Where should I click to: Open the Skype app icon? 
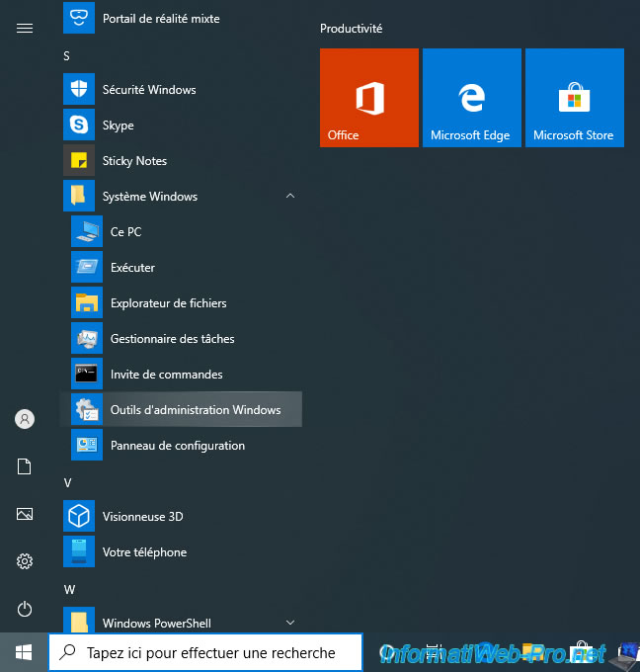[79, 126]
